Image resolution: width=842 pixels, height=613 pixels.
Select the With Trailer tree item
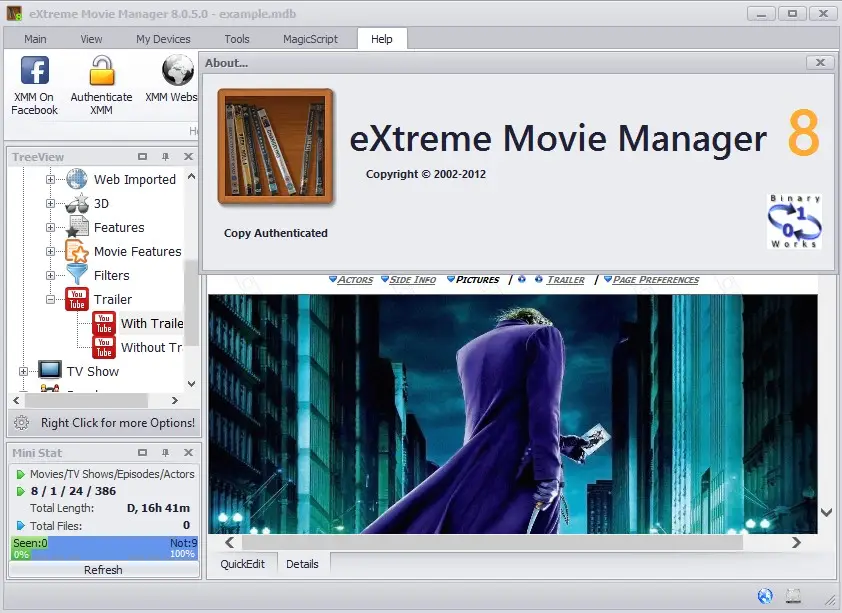(152, 323)
